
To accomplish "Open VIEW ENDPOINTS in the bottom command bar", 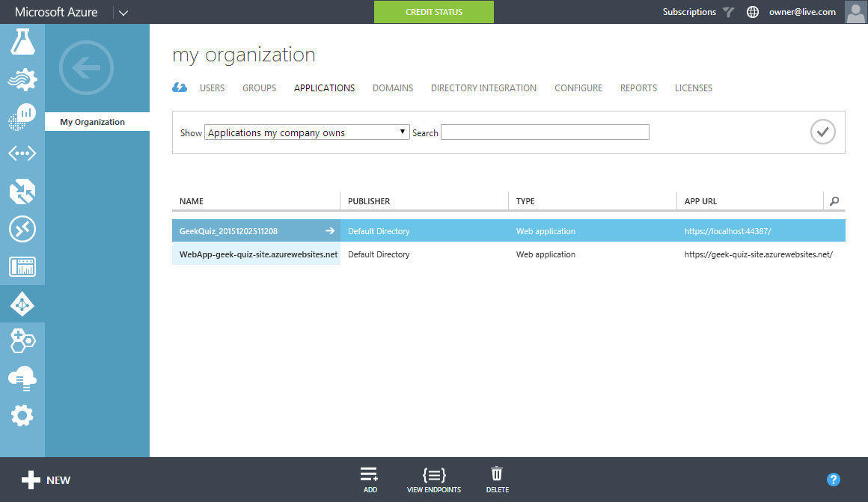I will [x=434, y=477].
